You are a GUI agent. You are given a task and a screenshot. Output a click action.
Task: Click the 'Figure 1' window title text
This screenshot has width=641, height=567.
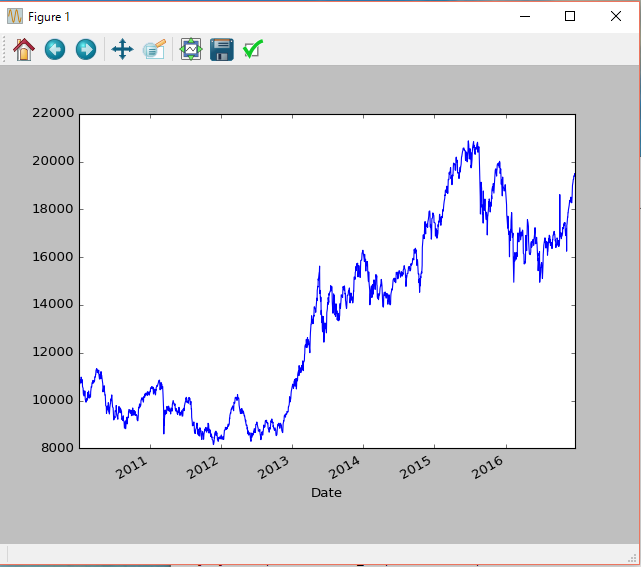49,17
